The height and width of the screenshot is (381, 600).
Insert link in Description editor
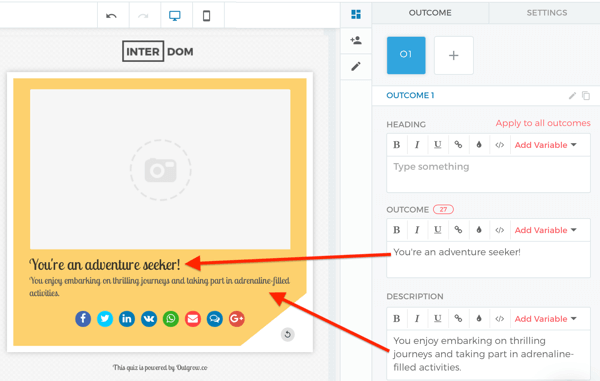[x=458, y=319]
